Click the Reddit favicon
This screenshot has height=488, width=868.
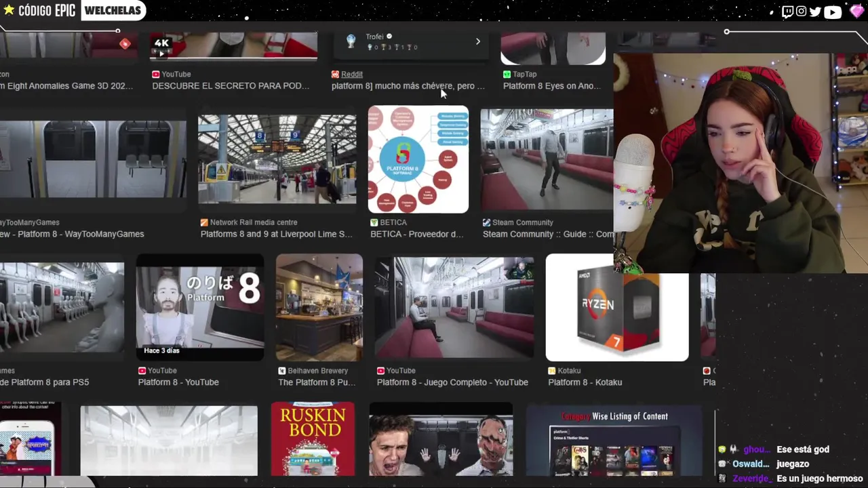point(335,74)
